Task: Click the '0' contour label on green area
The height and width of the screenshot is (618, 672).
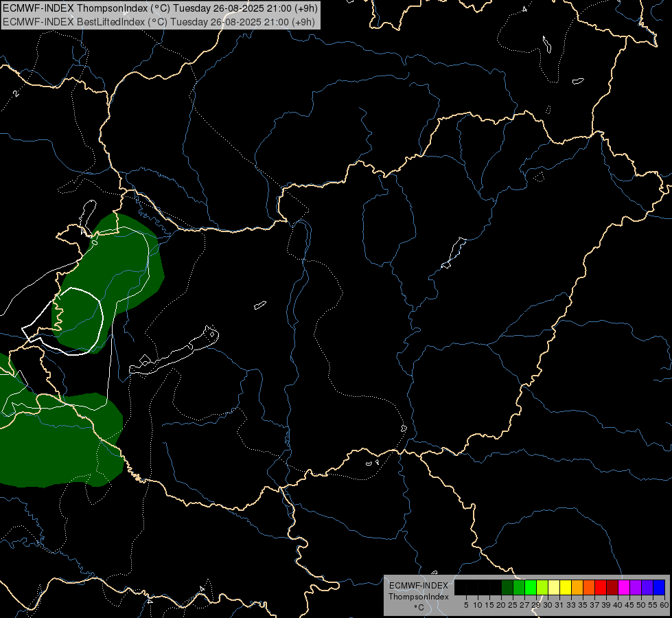Action: tap(95, 243)
